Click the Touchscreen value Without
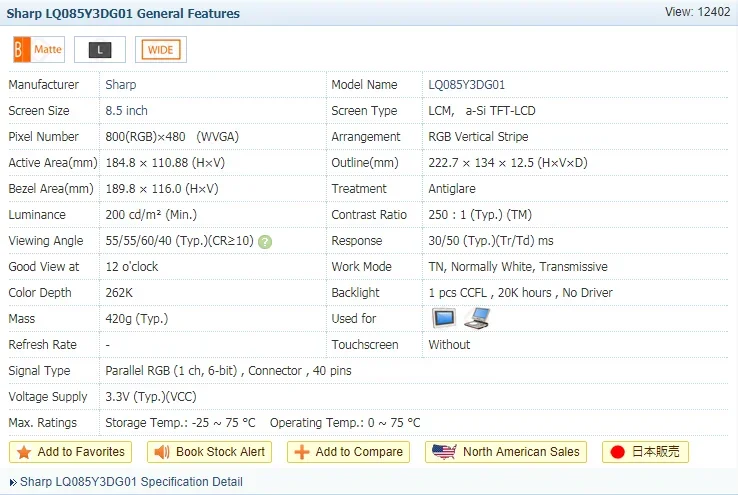 click(x=449, y=344)
